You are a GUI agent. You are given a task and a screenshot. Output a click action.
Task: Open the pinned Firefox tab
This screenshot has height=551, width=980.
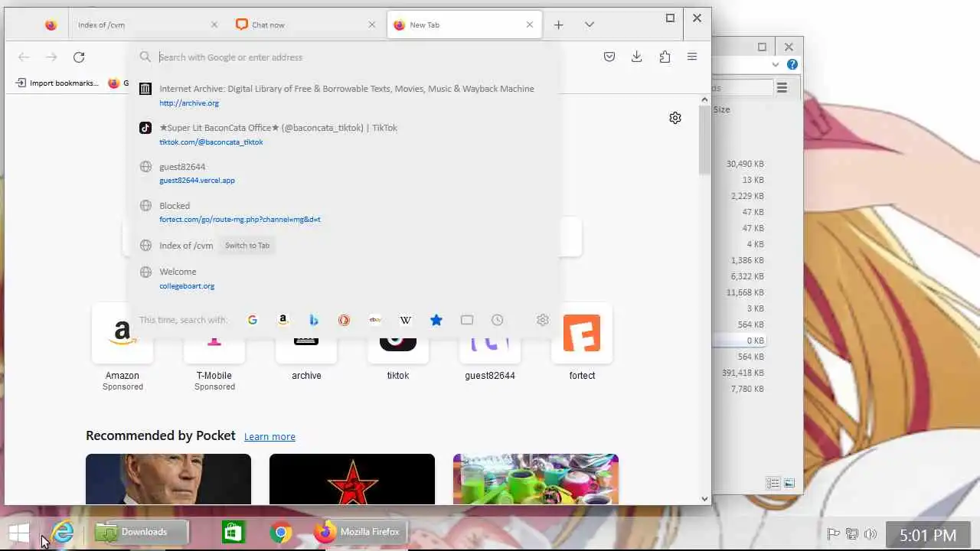51,24
